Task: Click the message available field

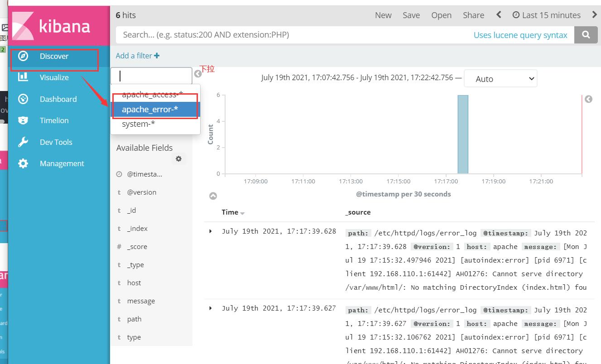Action: tap(141, 301)
